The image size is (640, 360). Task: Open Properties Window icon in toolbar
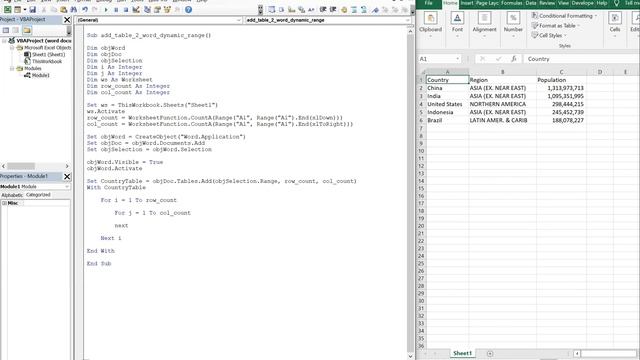point(157,9)
